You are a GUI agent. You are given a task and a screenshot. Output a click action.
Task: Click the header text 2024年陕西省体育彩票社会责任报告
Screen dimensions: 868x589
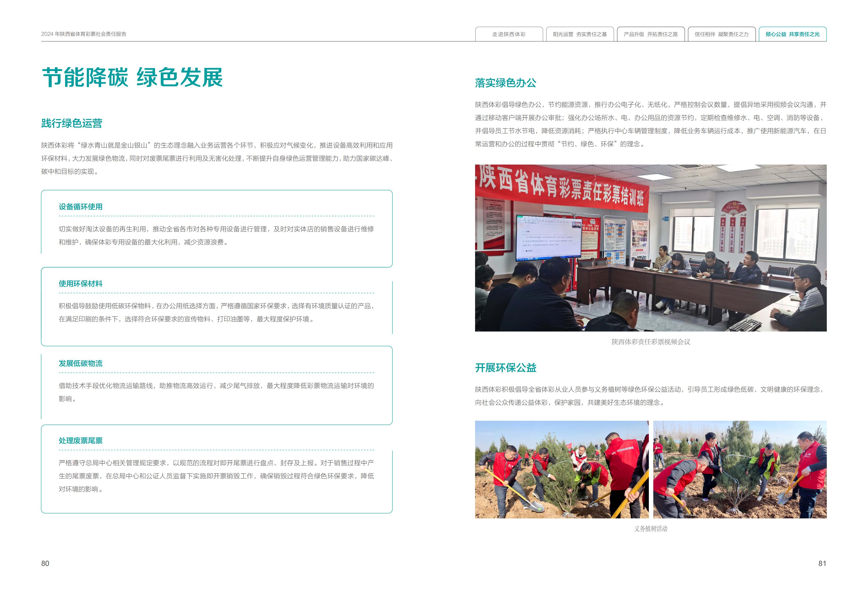tap(84, 34)
